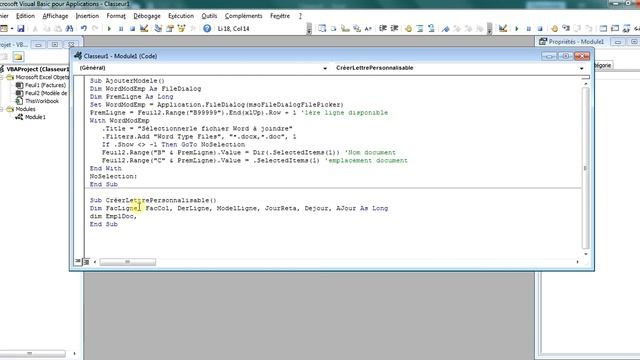Open standard toolbar options overflow arrow
Screen dimensions: 640x360
pos(309,29)
